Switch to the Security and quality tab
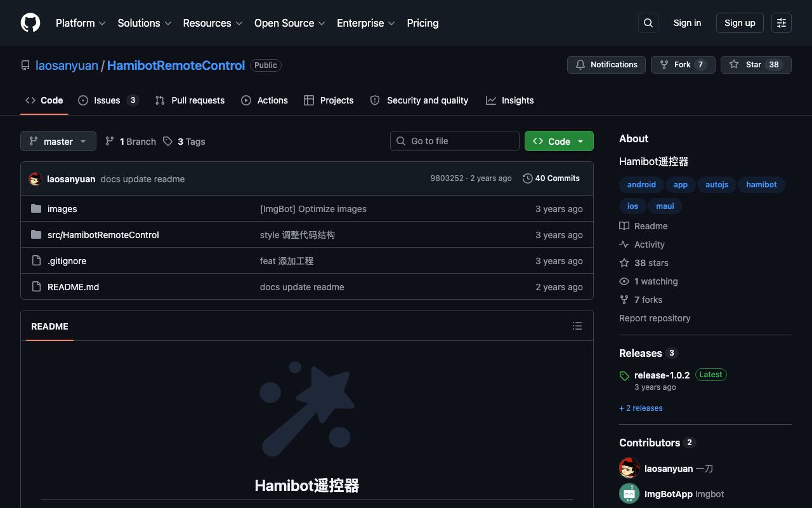This screenshot has height=508, width=812. coord(419,100)
